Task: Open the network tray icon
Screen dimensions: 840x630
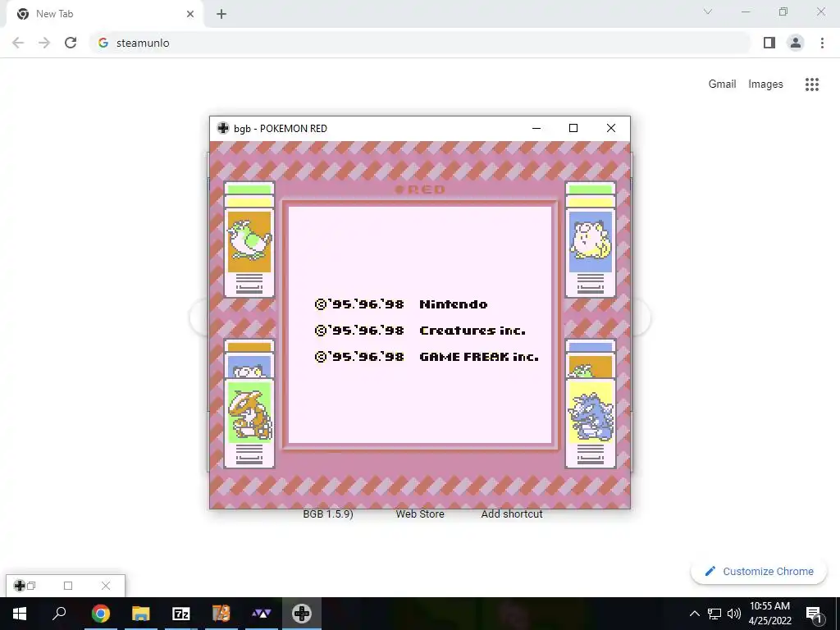Action: point(714,614)
